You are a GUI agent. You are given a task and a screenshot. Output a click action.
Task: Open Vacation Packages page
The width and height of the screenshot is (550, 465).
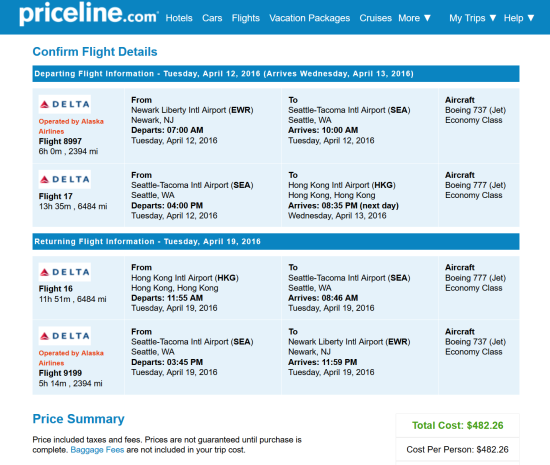click(x=309, y=18)
